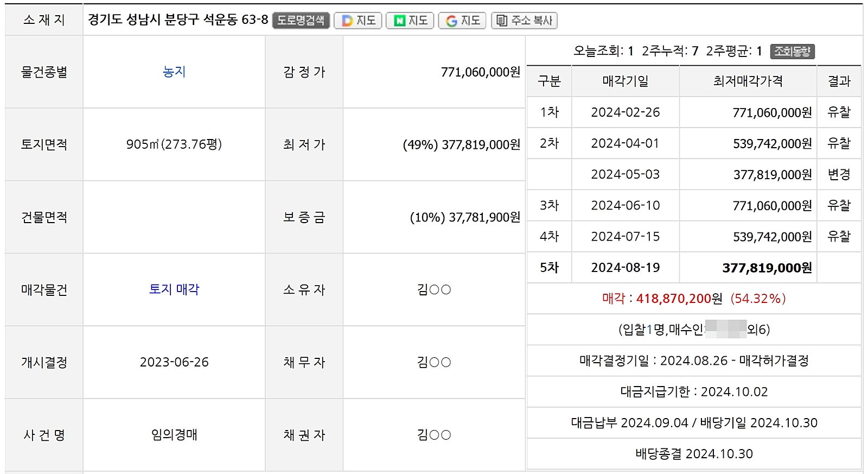This screenshot has height=474, width=868.
Task: Select 4차 sale date 2024-07-15
Action: click(626, 237)
